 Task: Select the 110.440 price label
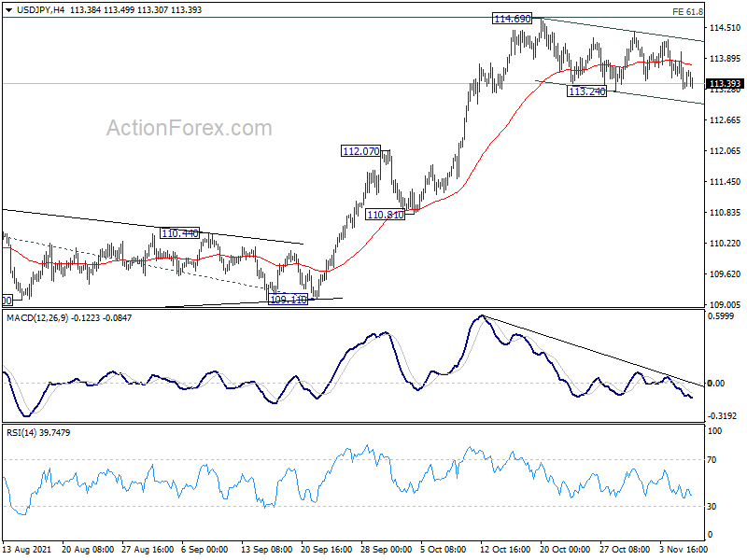(179, 232)
